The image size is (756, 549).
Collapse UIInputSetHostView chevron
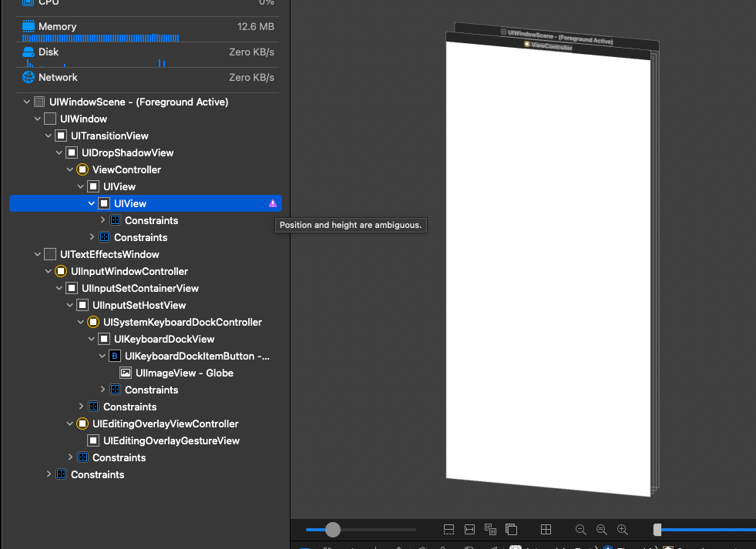(x=70, y=305)
